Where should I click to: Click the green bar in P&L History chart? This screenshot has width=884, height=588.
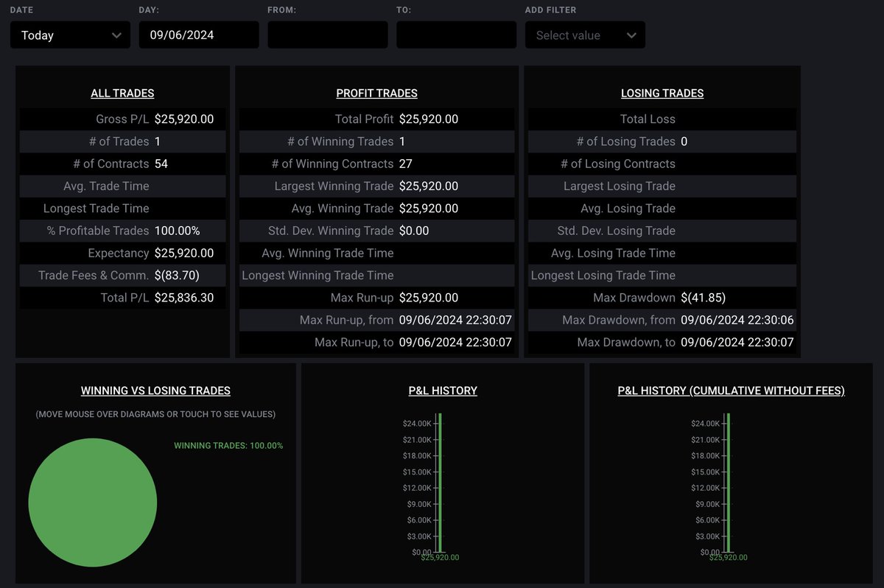click(439, 483)
